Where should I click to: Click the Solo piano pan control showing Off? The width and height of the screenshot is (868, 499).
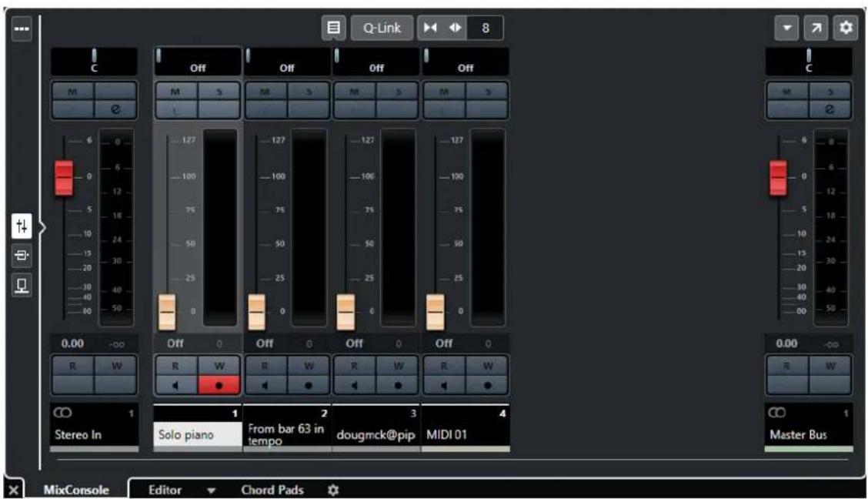[198, 62]
